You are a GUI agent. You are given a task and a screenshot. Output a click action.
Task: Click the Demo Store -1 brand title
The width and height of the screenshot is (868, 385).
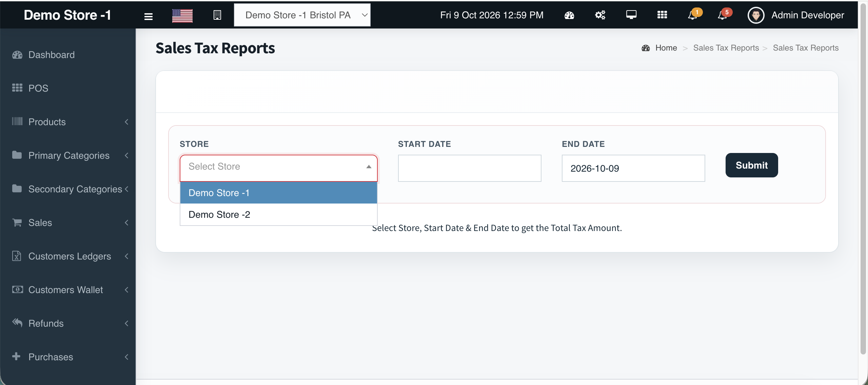tap(67, 15)
